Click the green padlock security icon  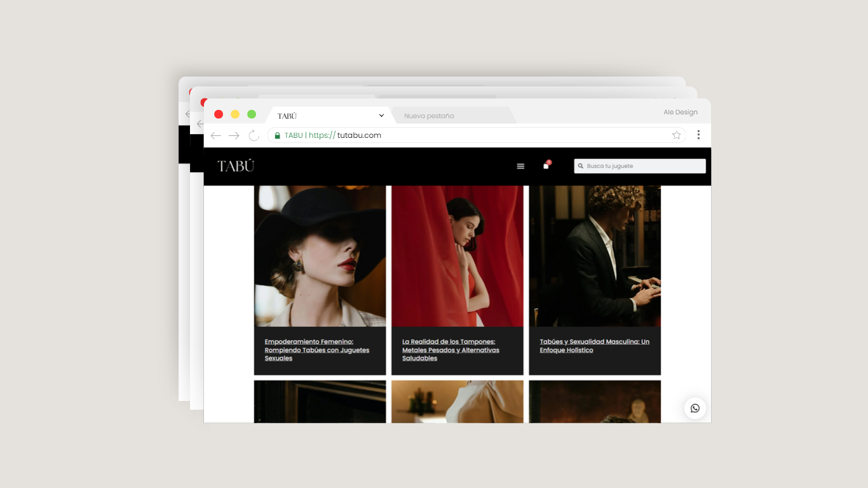point(277,135)
